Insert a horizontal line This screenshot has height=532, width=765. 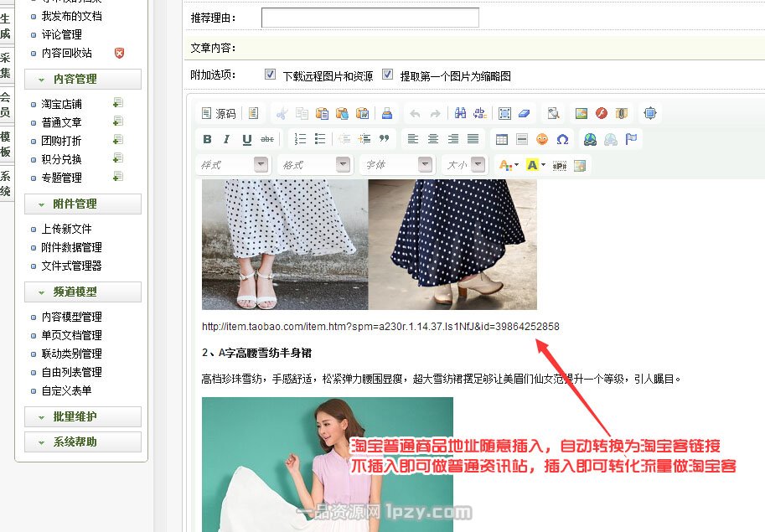pos(521,139)
